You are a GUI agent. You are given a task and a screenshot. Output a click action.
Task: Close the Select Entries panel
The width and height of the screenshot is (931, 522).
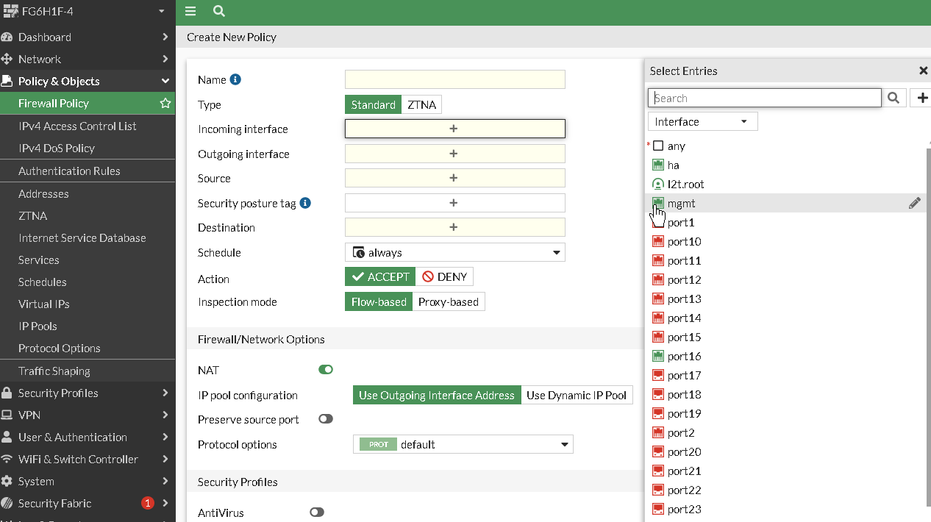(923, 71)
